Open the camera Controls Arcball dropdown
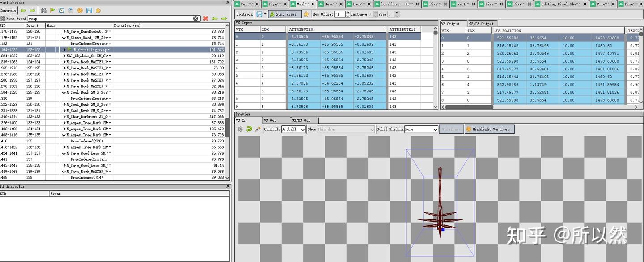The height and width of the screenshot is (262, 644). (293, 129)
